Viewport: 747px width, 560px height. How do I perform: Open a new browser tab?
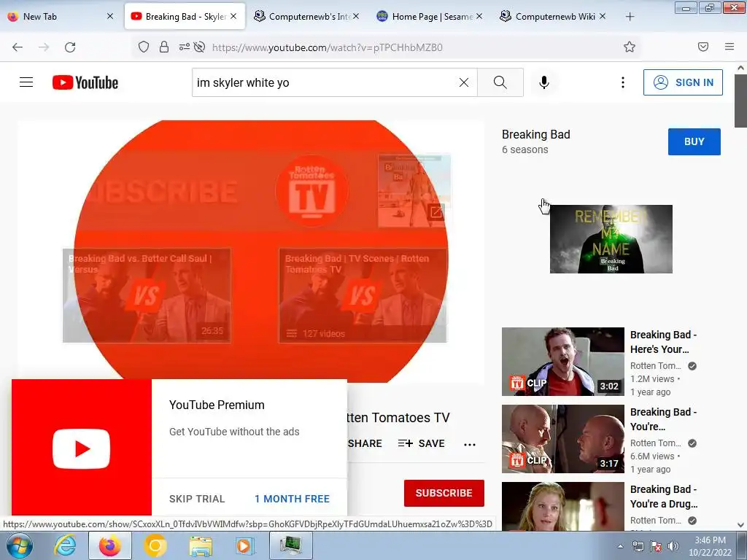pos(630,17)
